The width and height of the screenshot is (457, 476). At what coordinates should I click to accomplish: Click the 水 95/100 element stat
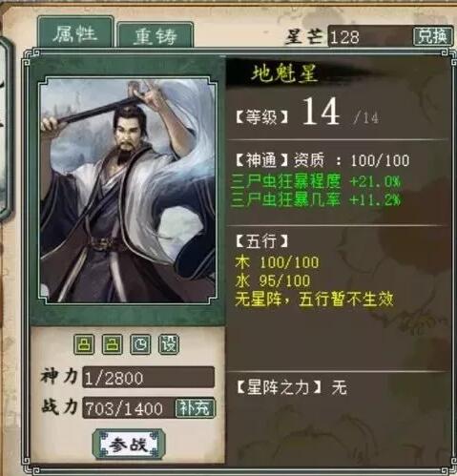pos(273,280)
